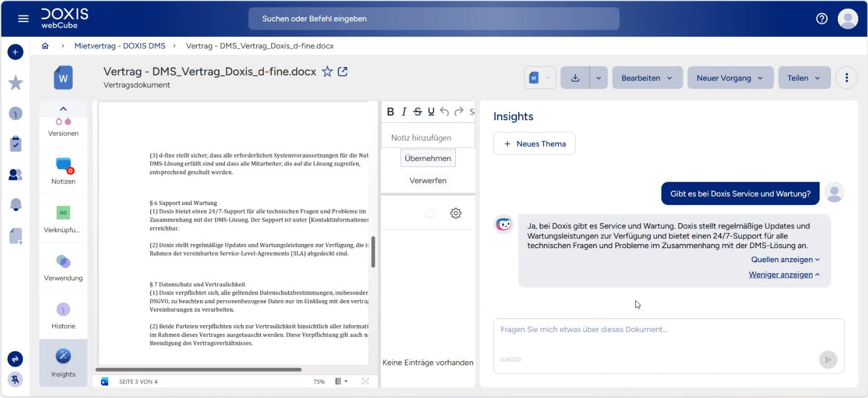Click the Keine Einträge vorhanden text
The image size is (868, 398).
(428, 363)
